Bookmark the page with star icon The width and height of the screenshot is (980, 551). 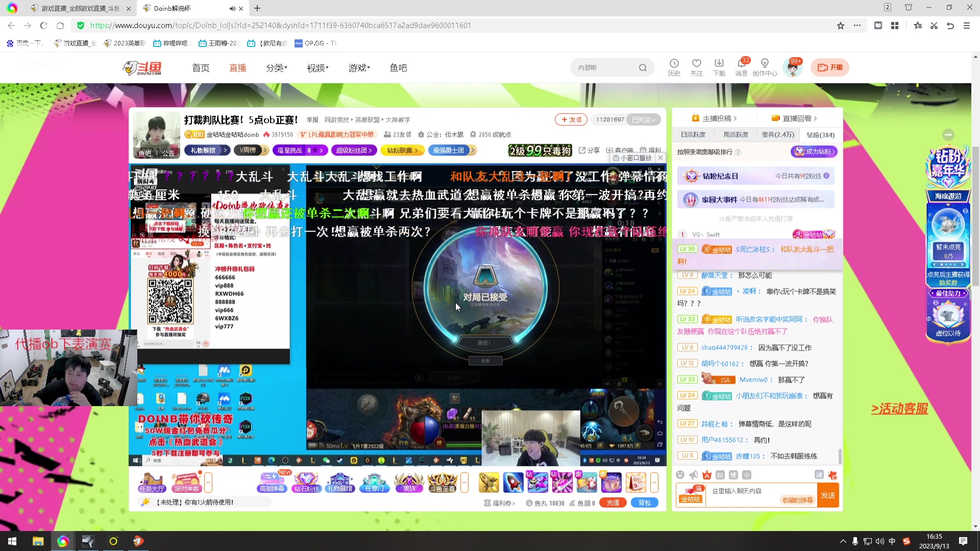click(x=841, y=26)
